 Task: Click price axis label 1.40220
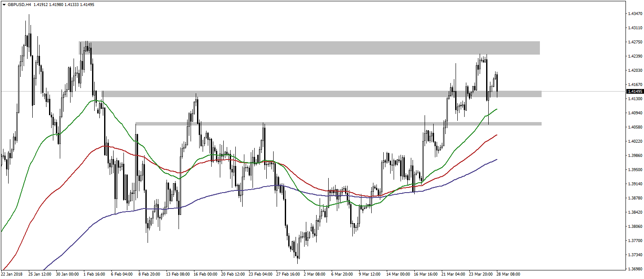coord(635,141)
